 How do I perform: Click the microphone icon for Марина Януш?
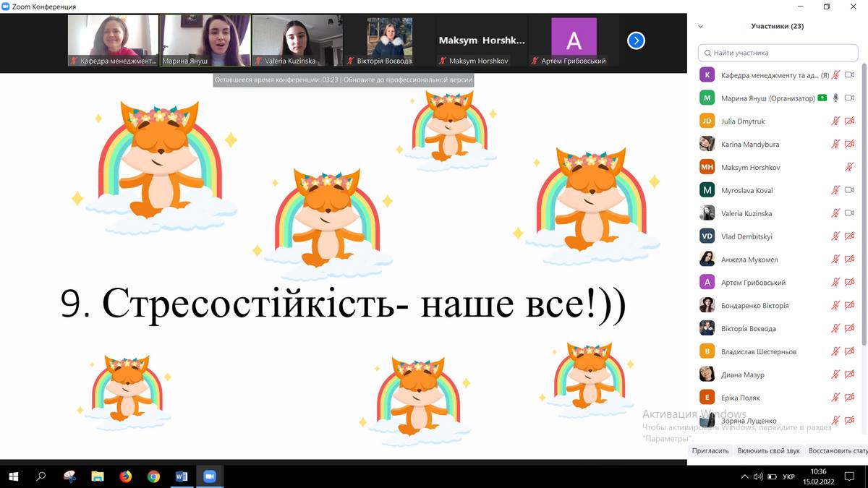[836, 98]
